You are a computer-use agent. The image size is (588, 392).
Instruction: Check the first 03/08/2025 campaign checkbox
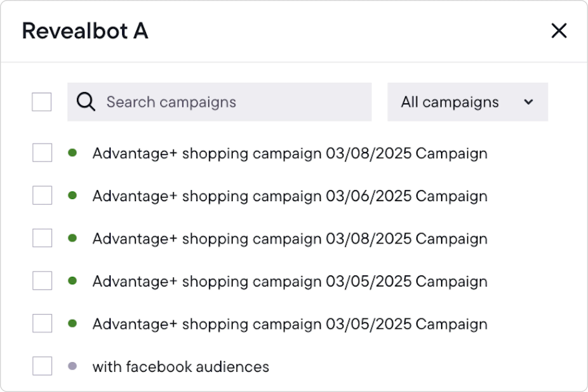42,153
